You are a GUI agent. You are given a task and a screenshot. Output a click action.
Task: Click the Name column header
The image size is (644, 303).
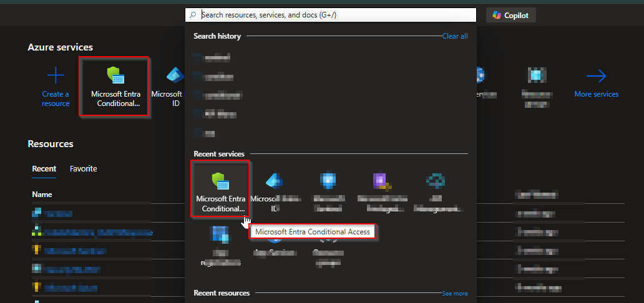[42, 195]
